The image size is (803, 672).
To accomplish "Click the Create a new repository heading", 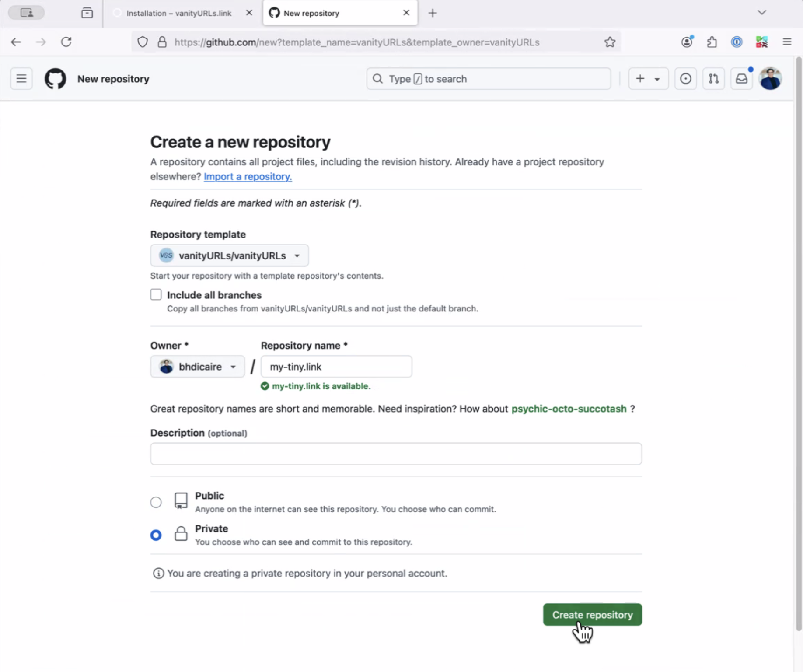I will coord(240,142).
